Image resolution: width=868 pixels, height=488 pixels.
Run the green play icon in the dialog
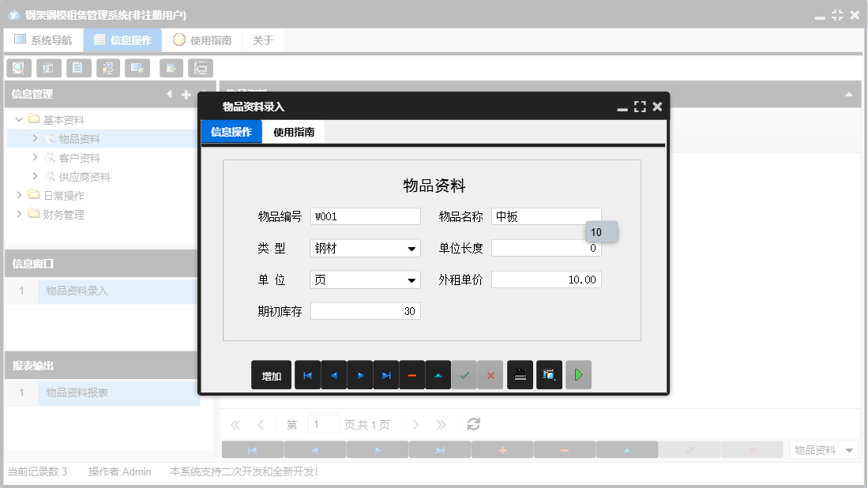[577, 374]
